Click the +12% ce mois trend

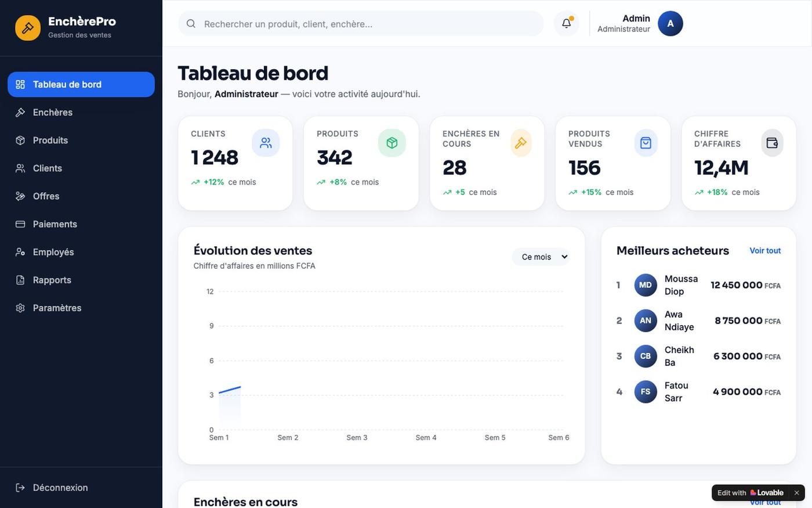click(224, 182)
